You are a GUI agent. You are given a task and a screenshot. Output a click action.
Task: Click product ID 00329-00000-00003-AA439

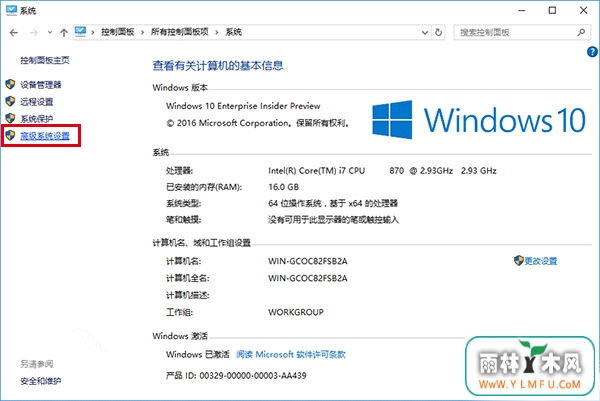pyautogui.click(x=253, y=376)
